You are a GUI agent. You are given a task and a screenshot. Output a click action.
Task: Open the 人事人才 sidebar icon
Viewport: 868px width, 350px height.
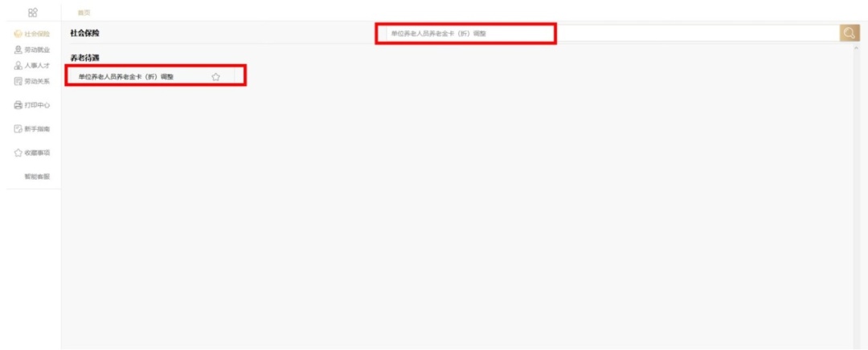18,66
